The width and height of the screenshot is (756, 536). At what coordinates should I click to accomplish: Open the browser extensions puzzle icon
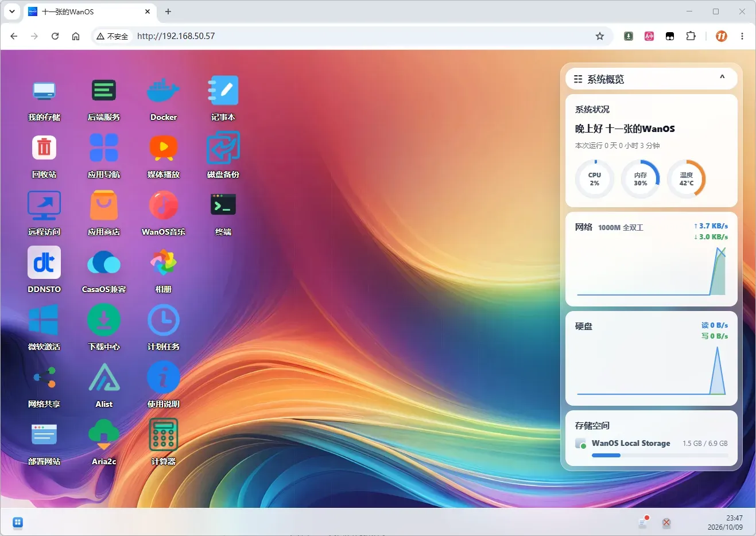691,36
